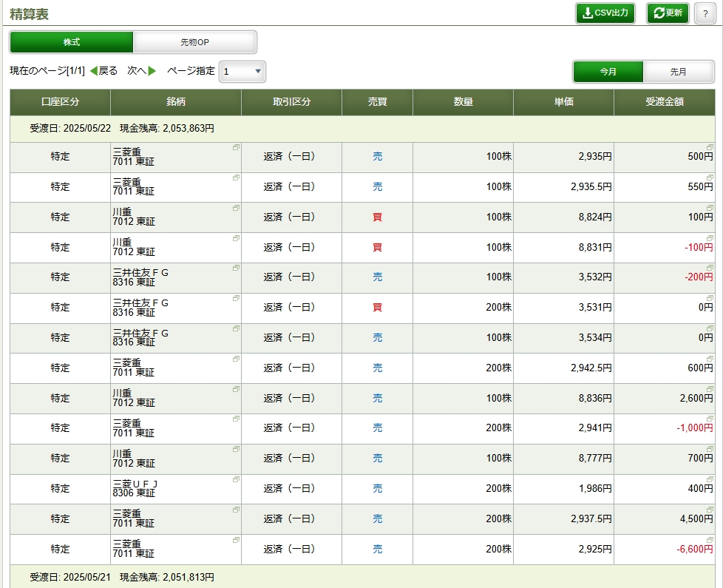Screen dimensions: 723x588
Task: Open stock popup icon in 2,935円 row
Action: pos(236,147)
